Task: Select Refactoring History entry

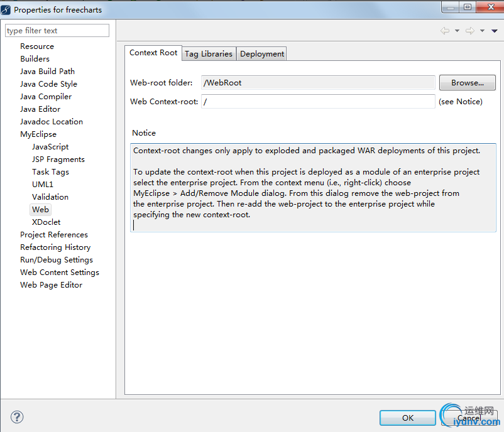Action: click(55, 247)
